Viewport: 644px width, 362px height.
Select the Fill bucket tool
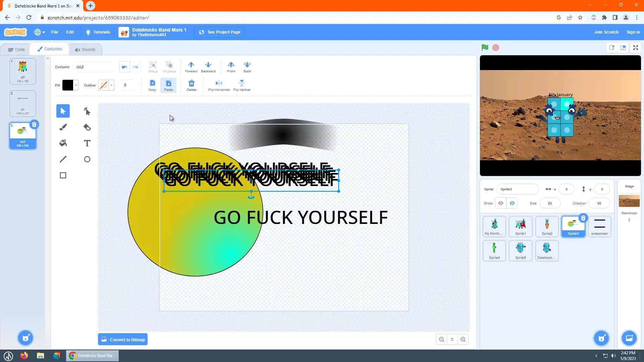[63, 143]
